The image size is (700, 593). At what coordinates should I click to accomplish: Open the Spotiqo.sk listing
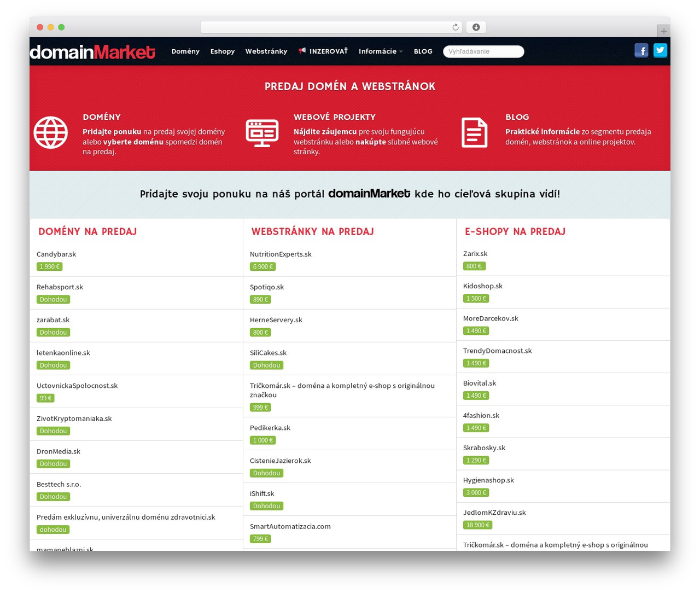click(x=267, y=287)
